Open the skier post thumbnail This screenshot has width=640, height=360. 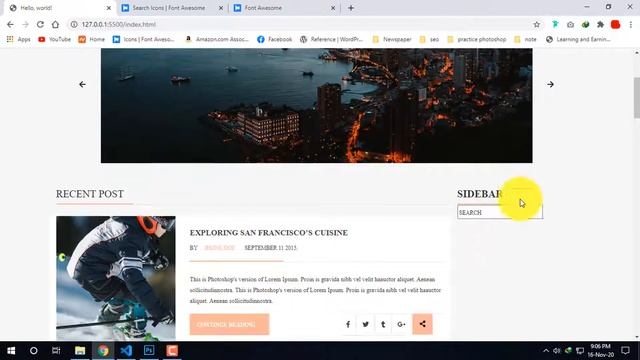tap(116, 278)
